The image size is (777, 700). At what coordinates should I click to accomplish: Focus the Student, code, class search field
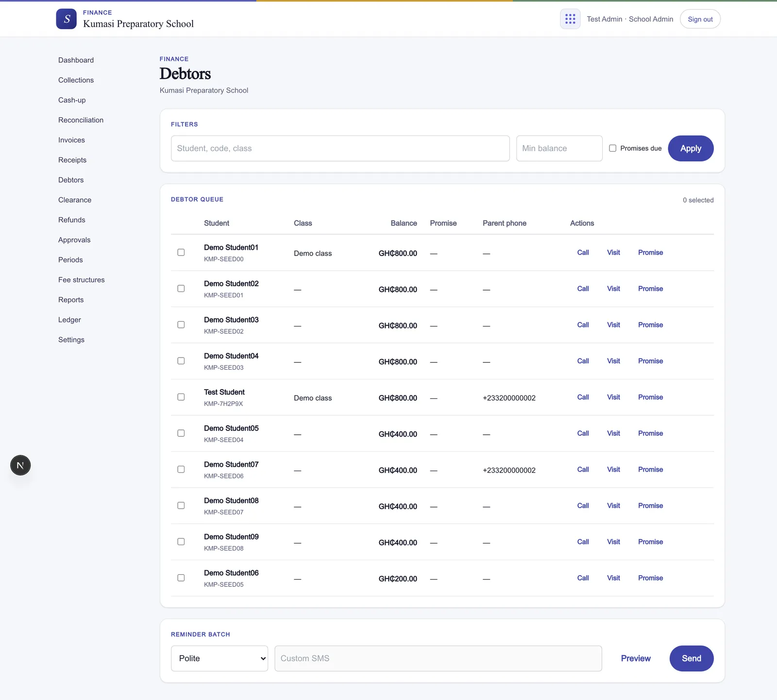(x=340, y=148)
